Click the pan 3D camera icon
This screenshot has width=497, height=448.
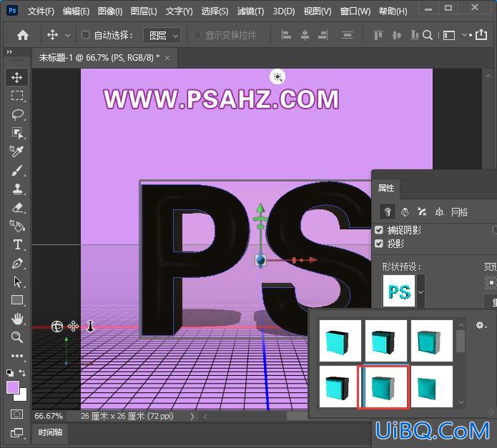click(73, 326)
